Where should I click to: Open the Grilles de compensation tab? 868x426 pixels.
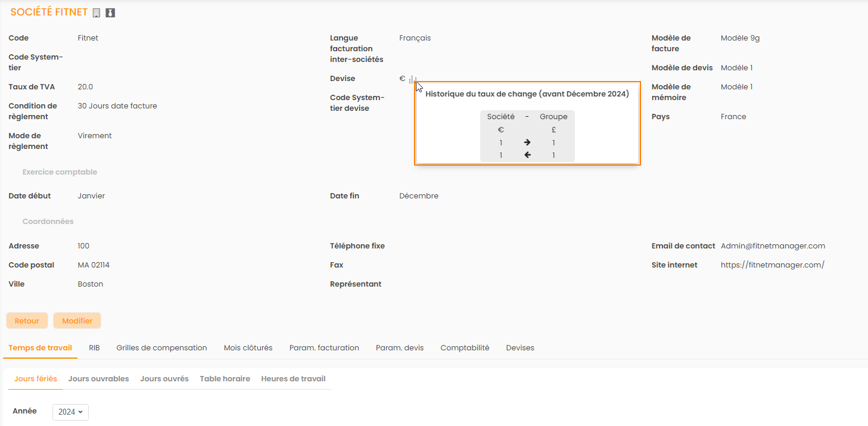(x=161, y=348)
